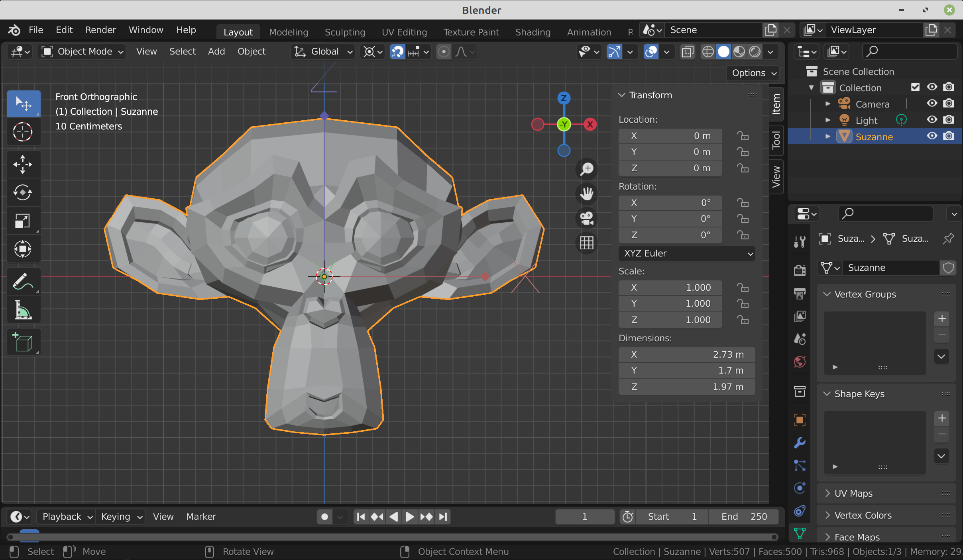Expand the UV Maps panel
Image resolution: width=963 pixels, height=560 pixels.
click(x=886, y=493)
